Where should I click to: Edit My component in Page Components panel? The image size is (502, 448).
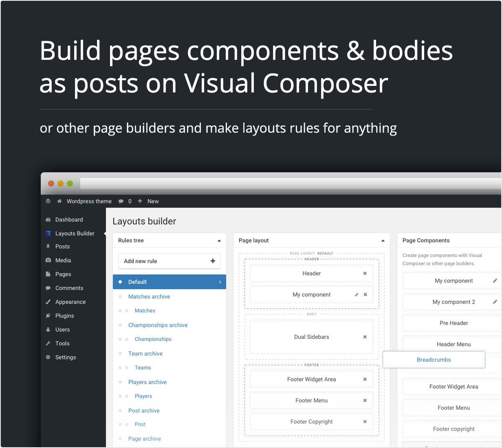(495, 281)
